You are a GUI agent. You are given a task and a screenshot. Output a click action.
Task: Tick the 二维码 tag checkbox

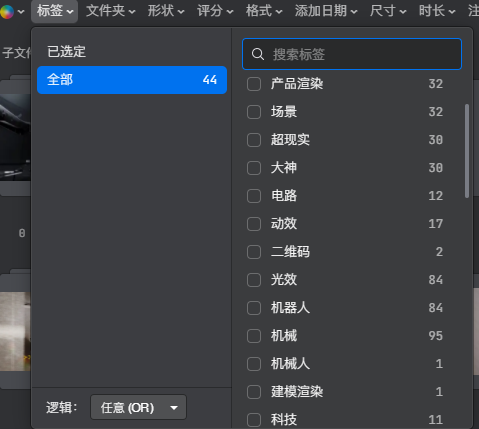(x=254, y=252)
